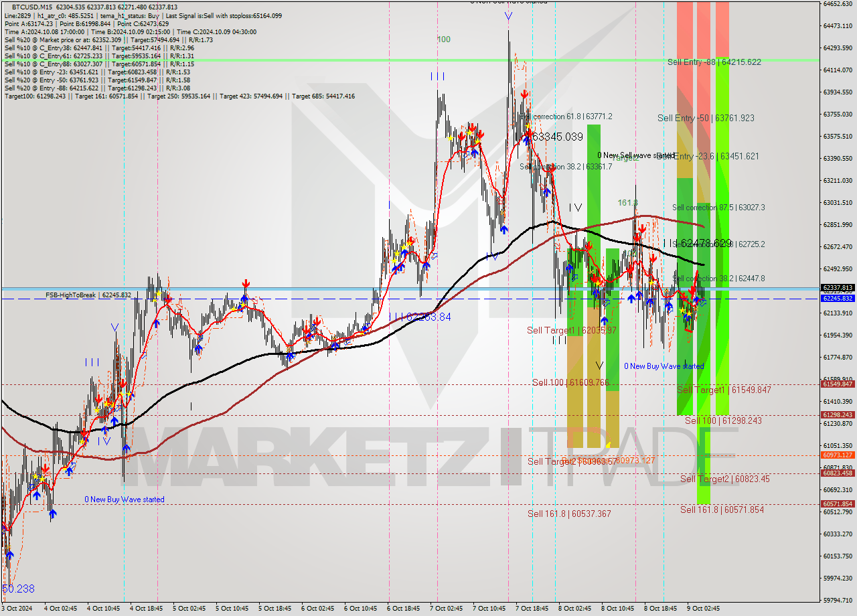Click the '3 Oct 2024' date on time axis
The image size is (857, 616).
17,609
